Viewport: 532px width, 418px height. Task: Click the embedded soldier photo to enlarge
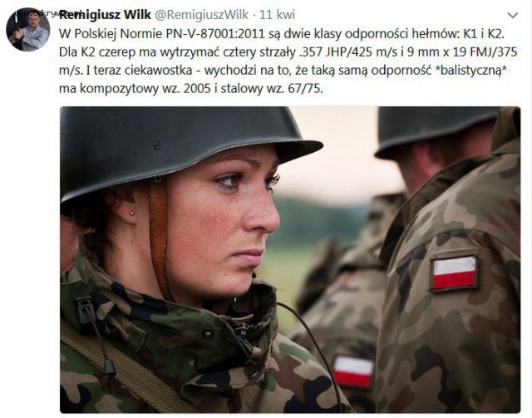pos(290,259)
